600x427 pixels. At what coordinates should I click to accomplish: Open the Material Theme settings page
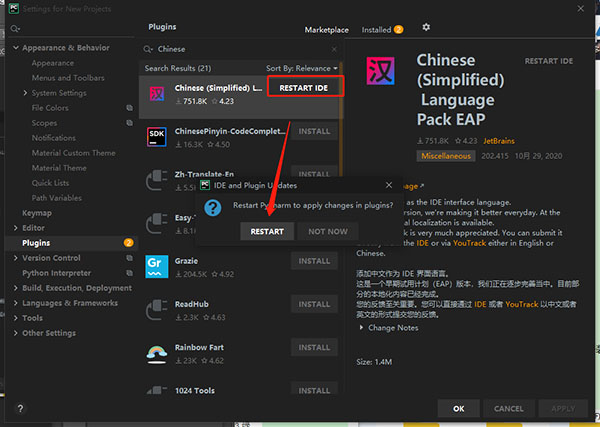pyautogui.click(x=59, y=168)
